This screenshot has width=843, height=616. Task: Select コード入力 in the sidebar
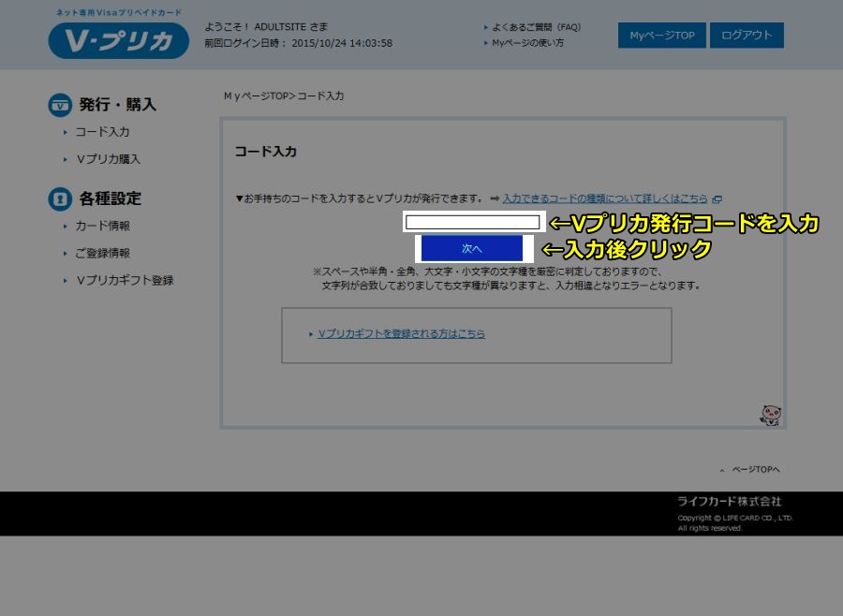click(x=102, y=132)
